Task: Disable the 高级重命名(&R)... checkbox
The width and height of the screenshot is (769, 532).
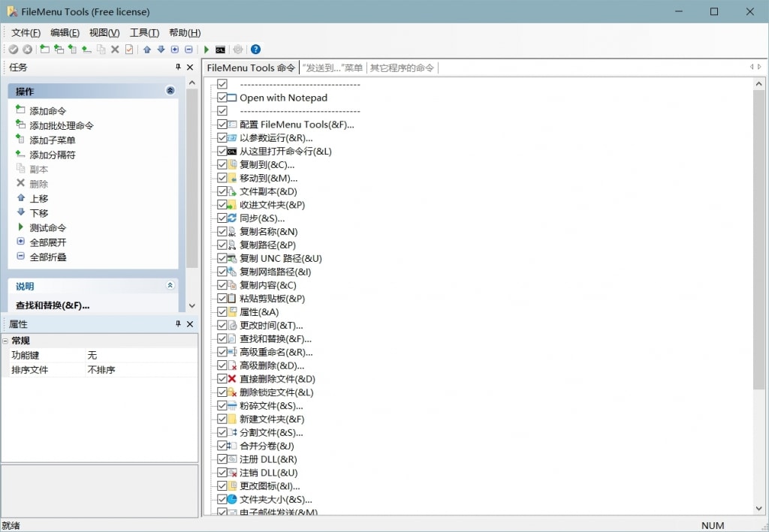Action: click(x=222, y=352)
